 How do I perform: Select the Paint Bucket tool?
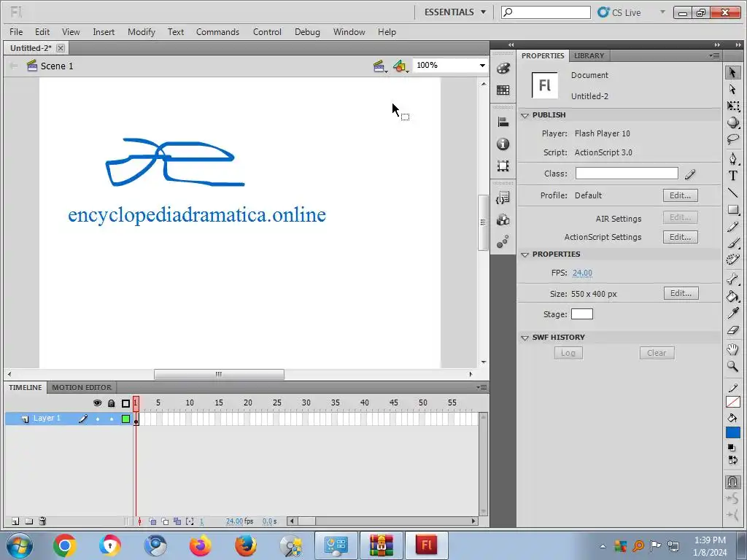click(732, 296)
